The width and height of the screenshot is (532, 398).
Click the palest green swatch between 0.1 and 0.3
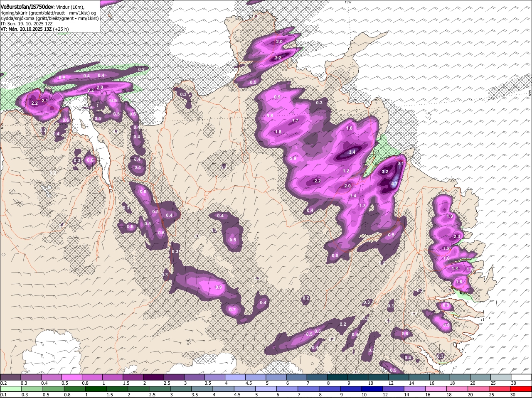click(x=11, y=389)
